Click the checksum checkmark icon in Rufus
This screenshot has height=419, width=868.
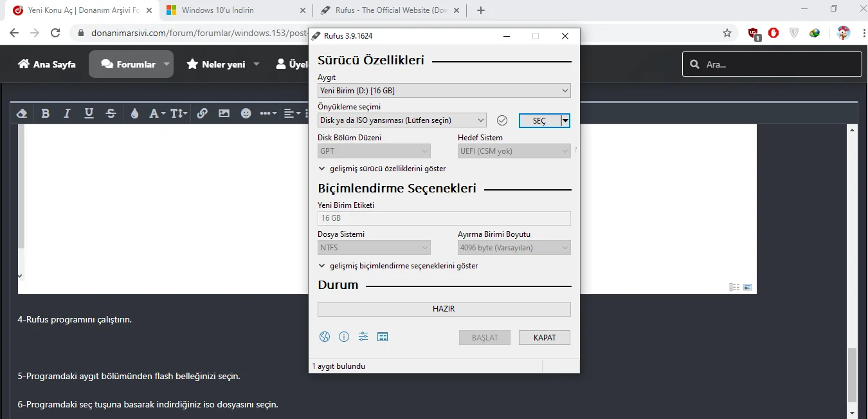click(503, 120)
